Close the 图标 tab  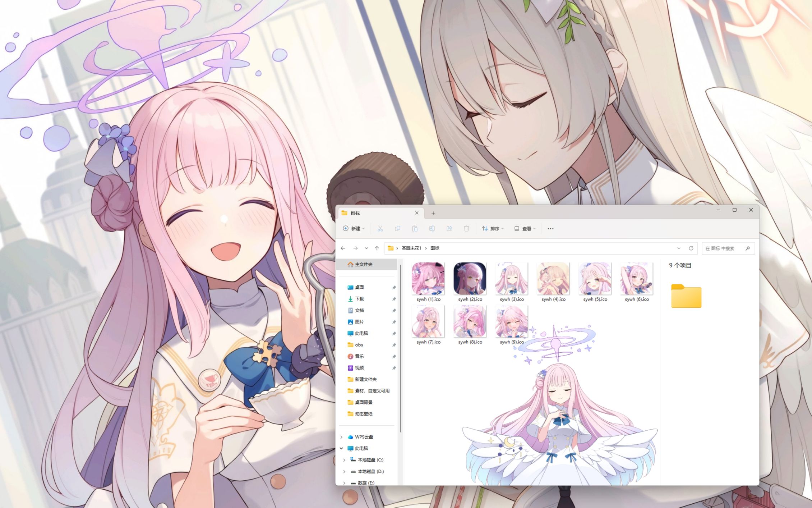click(417, 213)
